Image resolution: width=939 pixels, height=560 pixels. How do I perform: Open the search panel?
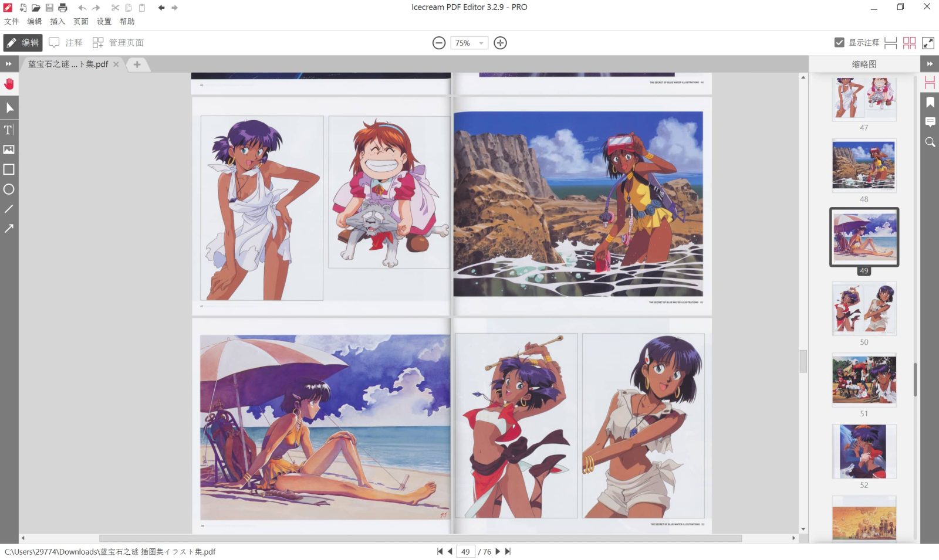(930, 142)
